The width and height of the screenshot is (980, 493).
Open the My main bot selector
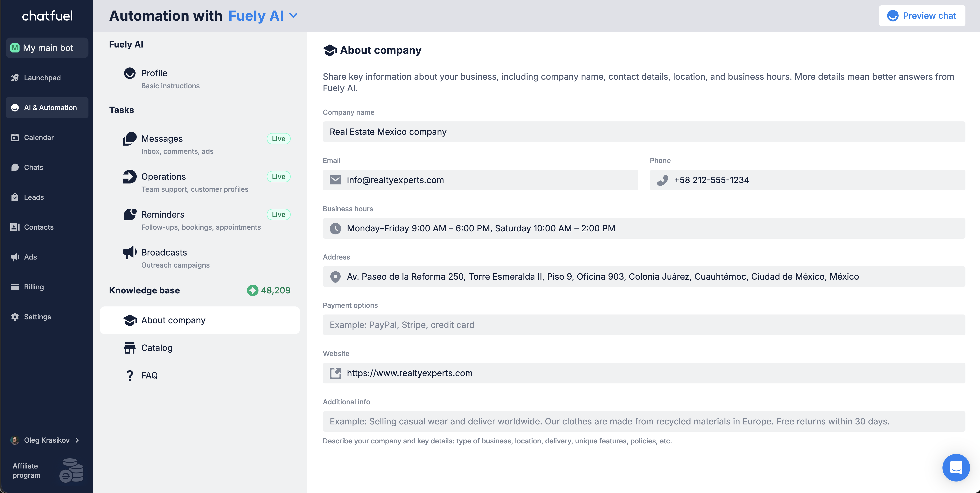coord(47,48)
